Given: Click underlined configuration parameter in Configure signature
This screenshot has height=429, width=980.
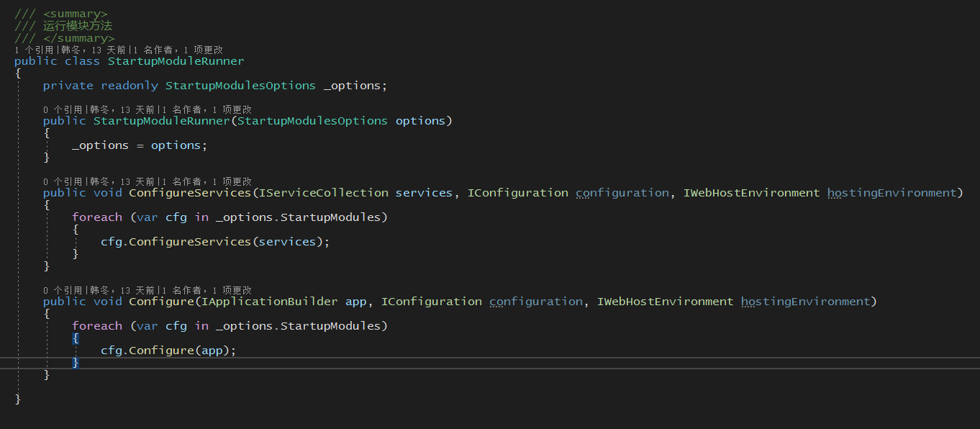Looking at the screenshot, I should coord(535,302).
